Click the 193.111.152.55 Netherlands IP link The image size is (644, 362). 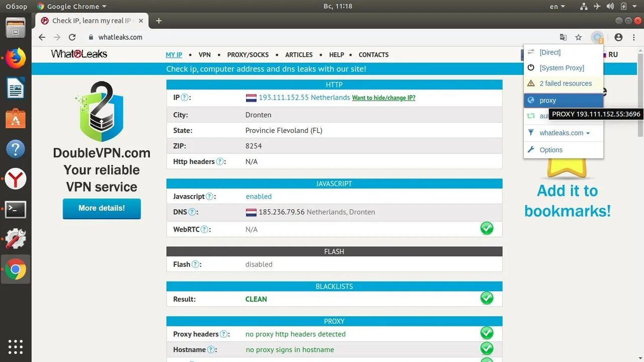pos(304,98)
